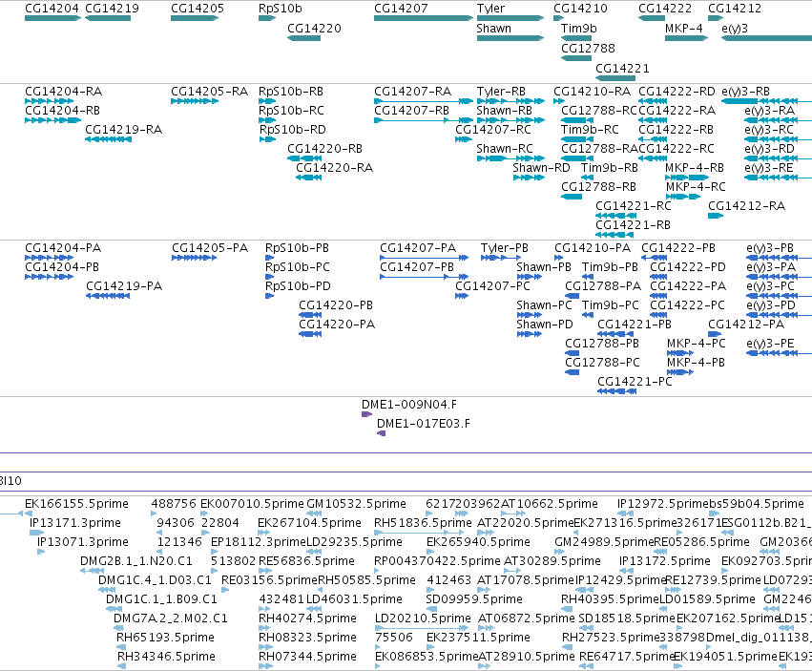
Task: Select protein CG14221-PC
Action: tap(635, 382)
